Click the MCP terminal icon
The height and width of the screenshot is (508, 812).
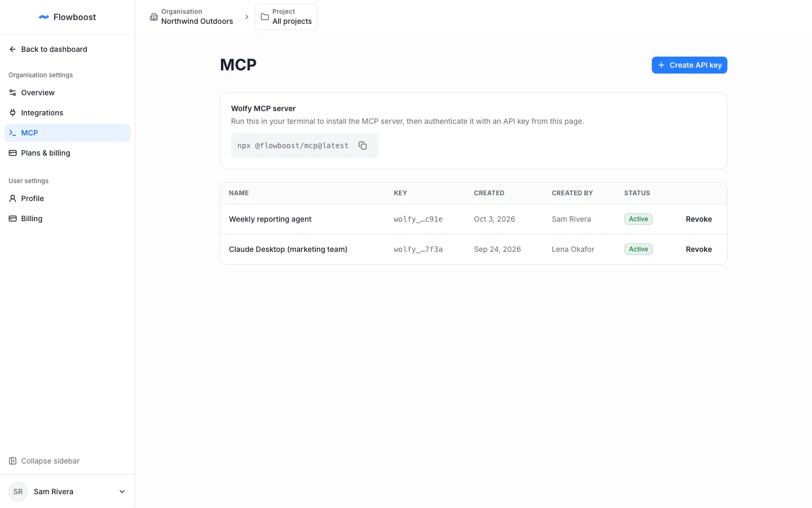tap(13, 133)
